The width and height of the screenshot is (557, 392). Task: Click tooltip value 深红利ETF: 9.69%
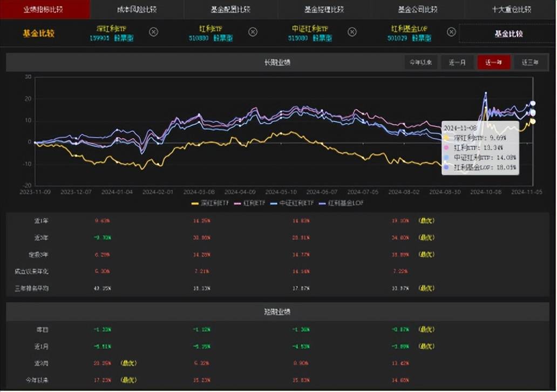[480, 138]
